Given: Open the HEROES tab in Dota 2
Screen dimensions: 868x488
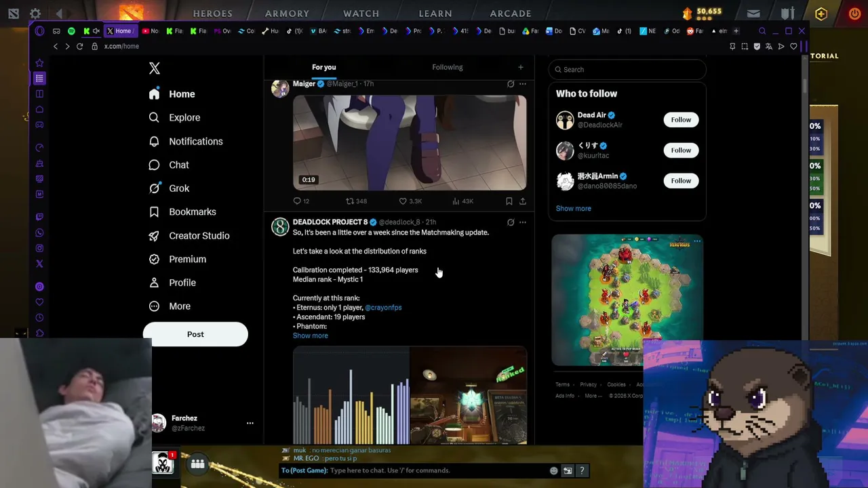Looking at the screenshot, I should coord(213,14).
